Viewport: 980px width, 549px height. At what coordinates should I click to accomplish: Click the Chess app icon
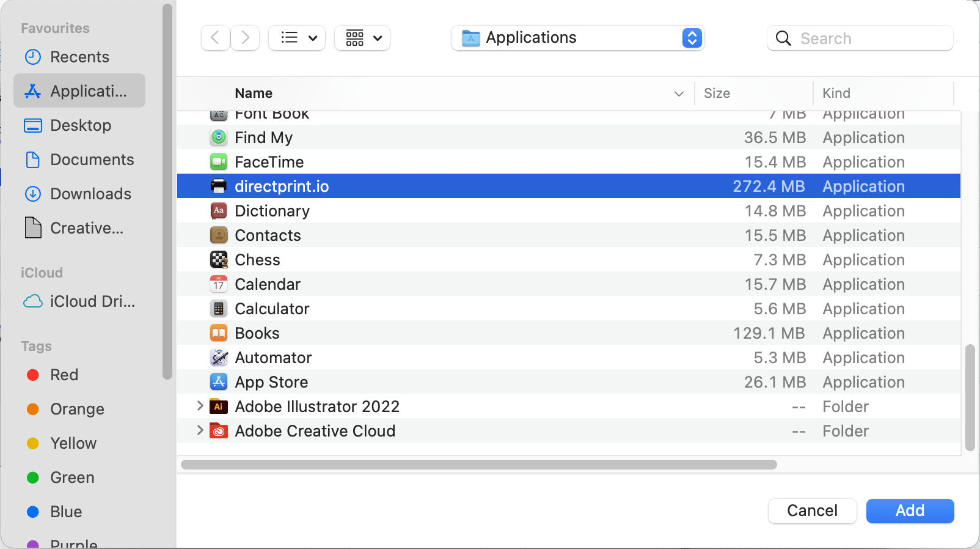(219, 260)
